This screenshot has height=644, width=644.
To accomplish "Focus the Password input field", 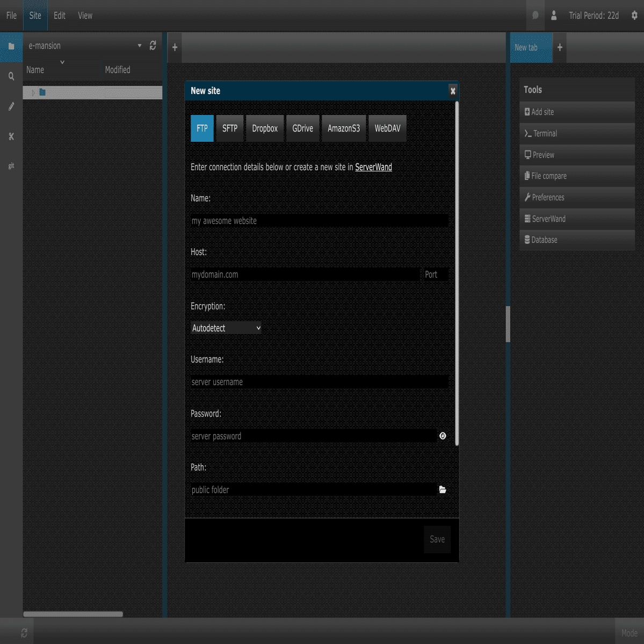I will [314, 436].
